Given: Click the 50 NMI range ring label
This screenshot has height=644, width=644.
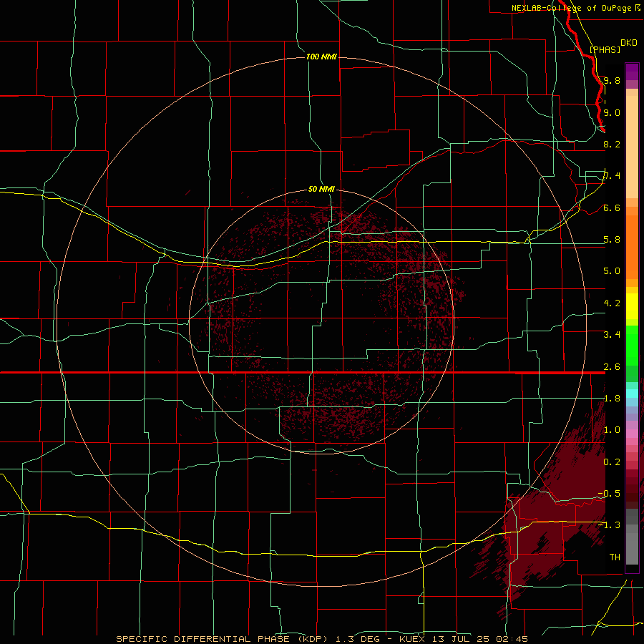Looking at the screenshot, I should click(x=321, y=189).
